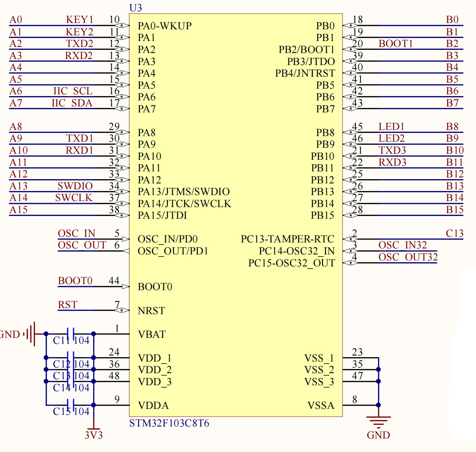
Task: Click the VBAT pin name
Action: point(152,334)
